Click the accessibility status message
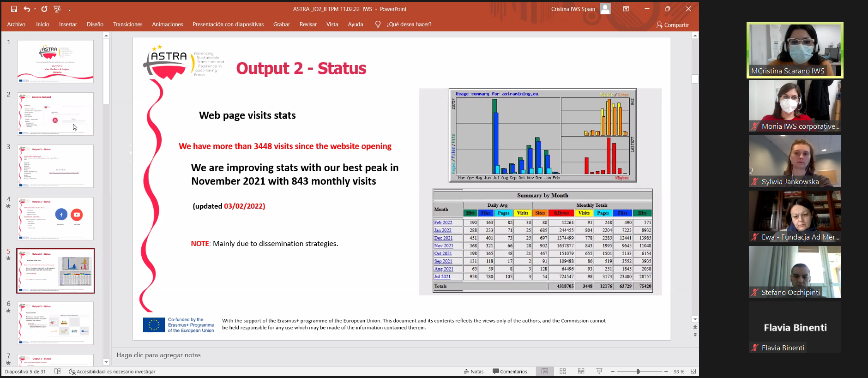 click(115, 372)
